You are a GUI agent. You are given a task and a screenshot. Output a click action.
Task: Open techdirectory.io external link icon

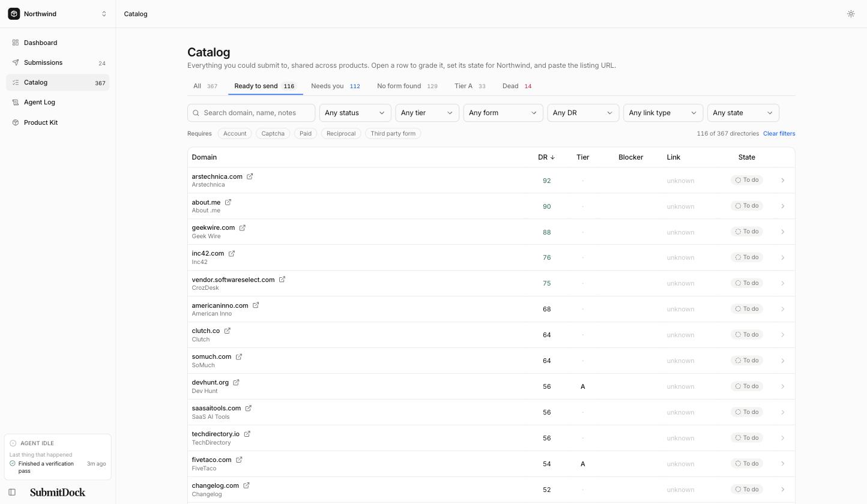247,434
